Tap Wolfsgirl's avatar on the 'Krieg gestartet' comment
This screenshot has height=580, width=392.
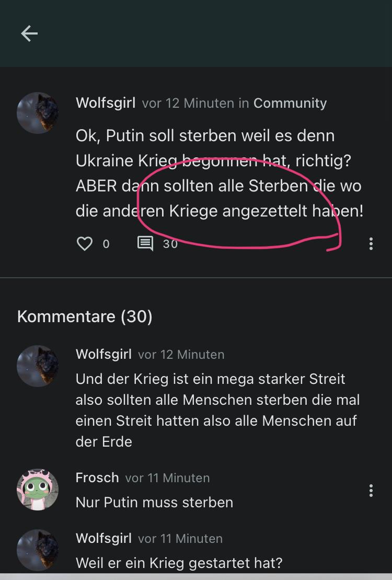38,550
